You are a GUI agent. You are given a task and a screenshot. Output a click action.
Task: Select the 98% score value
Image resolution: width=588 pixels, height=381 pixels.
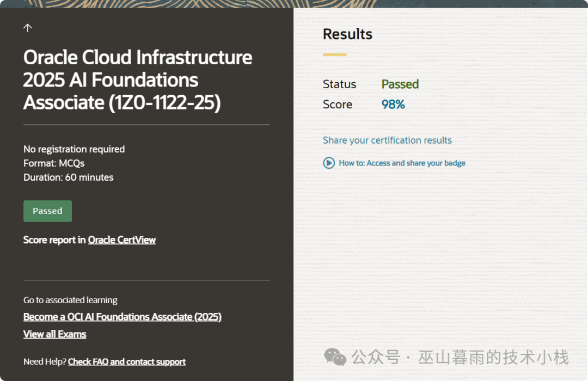point(393,105)
